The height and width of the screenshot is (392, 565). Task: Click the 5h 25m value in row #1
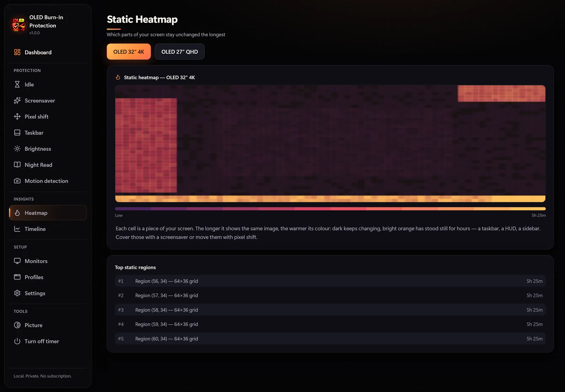tap(535, 281)
